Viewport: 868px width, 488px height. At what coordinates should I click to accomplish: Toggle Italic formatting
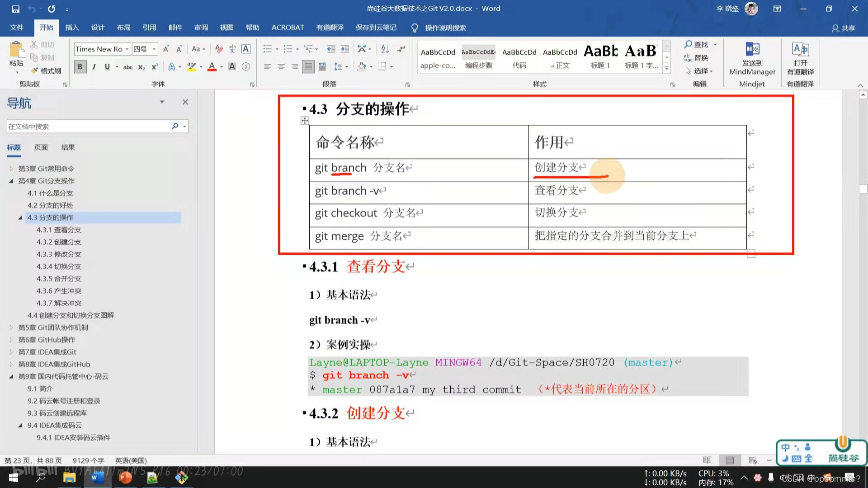[94, 67]
